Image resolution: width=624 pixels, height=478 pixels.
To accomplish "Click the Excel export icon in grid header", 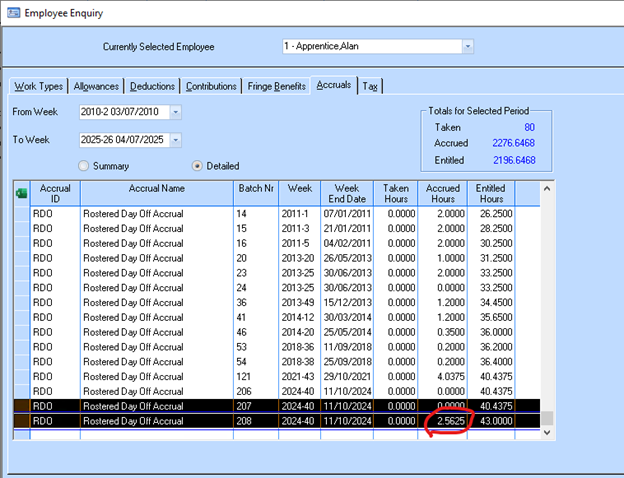I will (20, 193).
